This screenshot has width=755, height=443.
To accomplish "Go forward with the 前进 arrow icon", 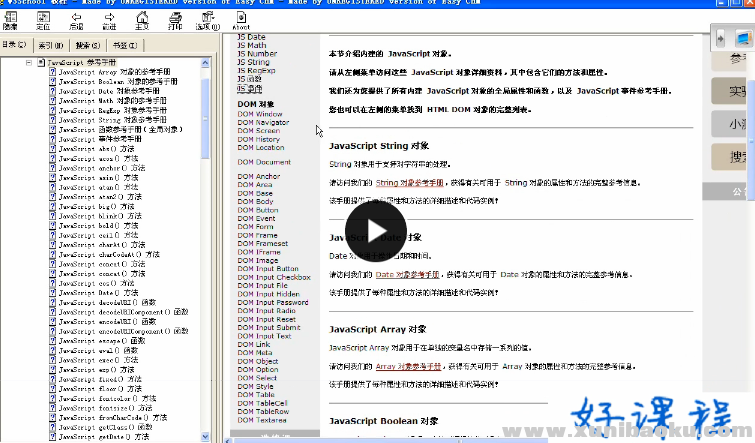I will point(110,21).
